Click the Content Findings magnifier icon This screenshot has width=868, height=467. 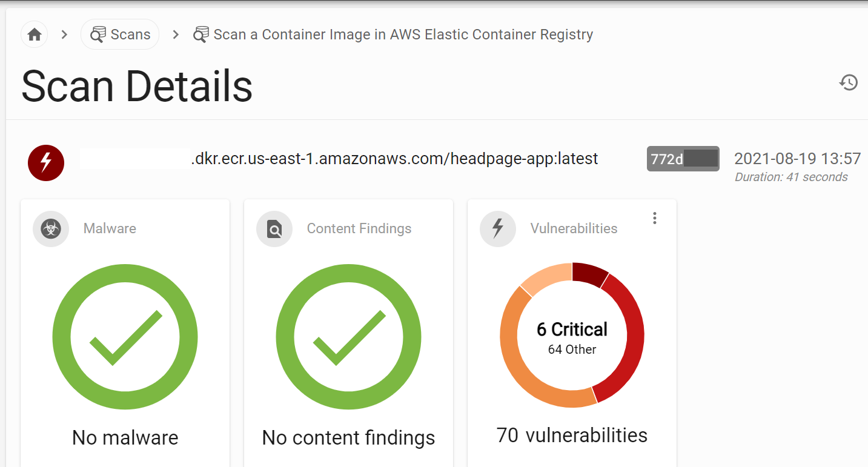click(274, 229)
